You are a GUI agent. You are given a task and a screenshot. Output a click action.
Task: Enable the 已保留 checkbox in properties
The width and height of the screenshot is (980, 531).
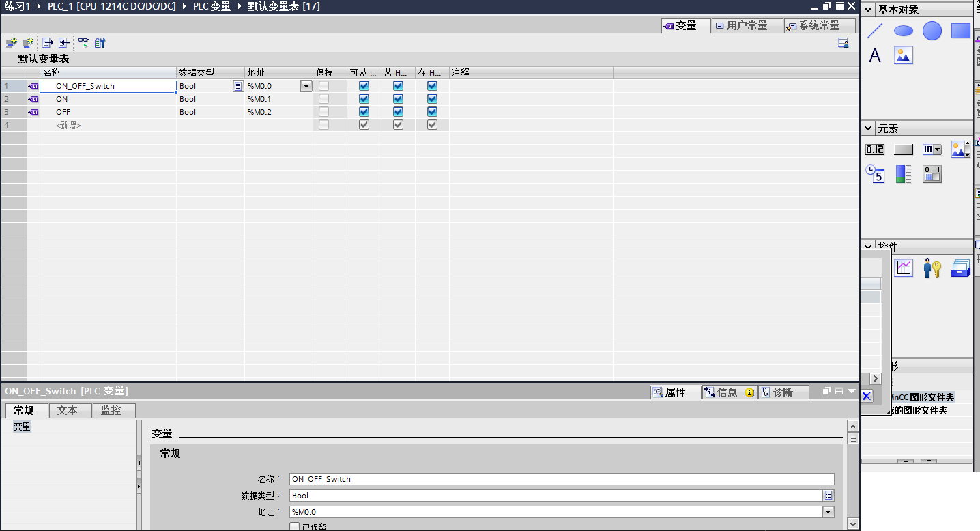tap(295, 527)
